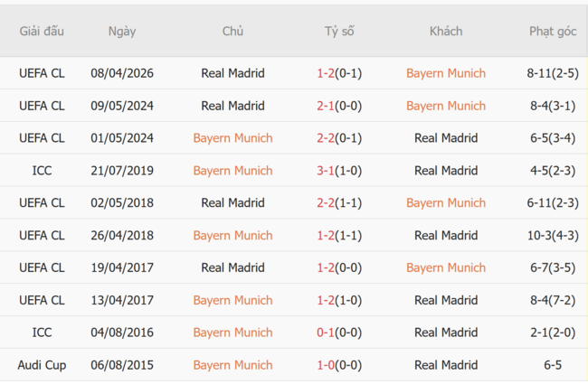Viewport: 588px width, 384px height.
Task: Click Bayern Munich in the Audi Cup row
Action: [232, 366]
